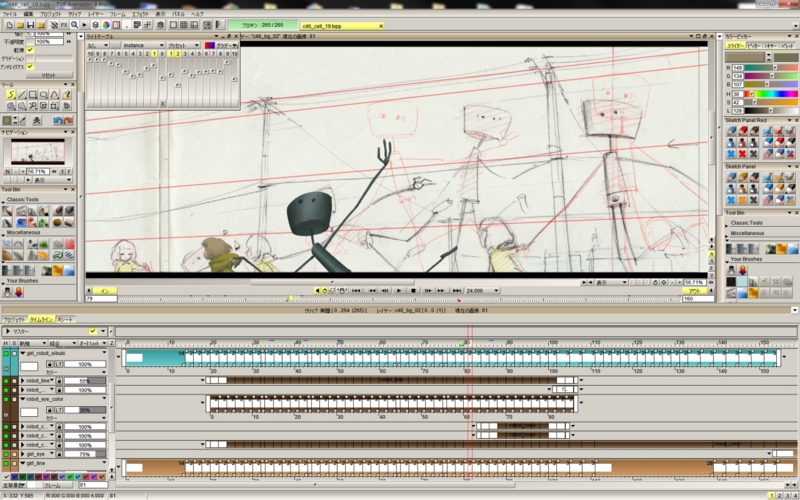Open the 24.000 frame rate dropdown
The height and width of the screenshot is (500, 800).
coord(482,290)
